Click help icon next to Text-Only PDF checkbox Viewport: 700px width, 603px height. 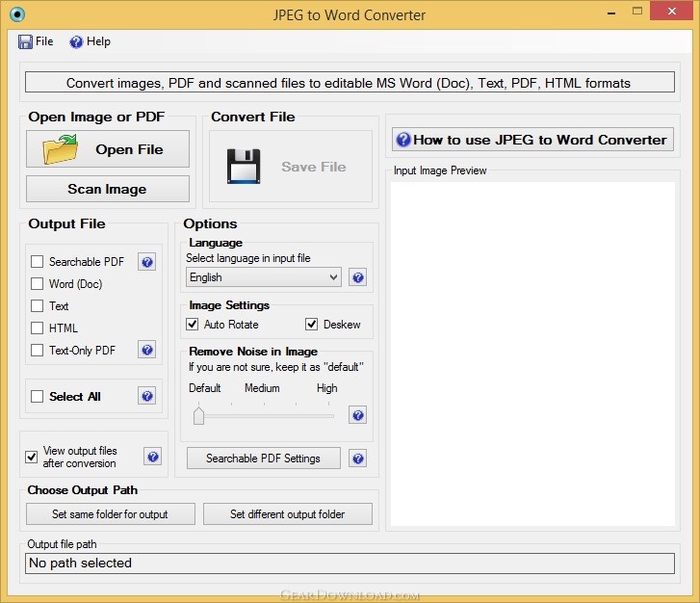[x=147, y=350]
